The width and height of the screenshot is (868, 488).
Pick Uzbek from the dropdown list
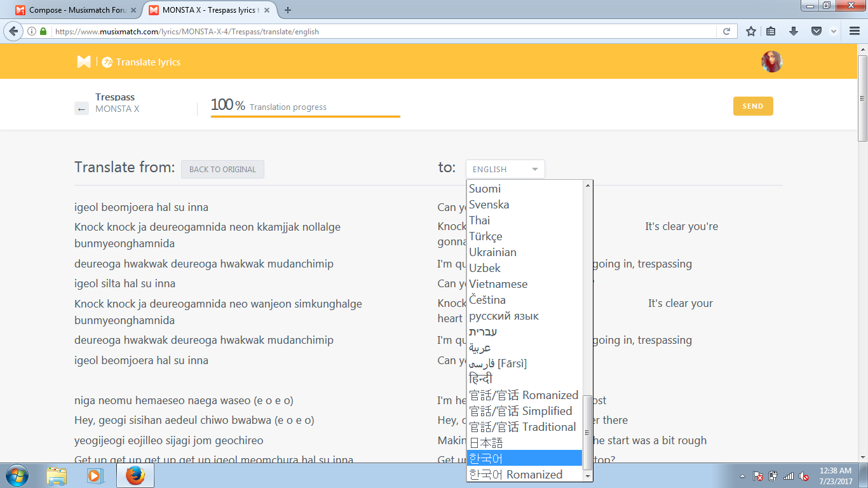[525, 268]
